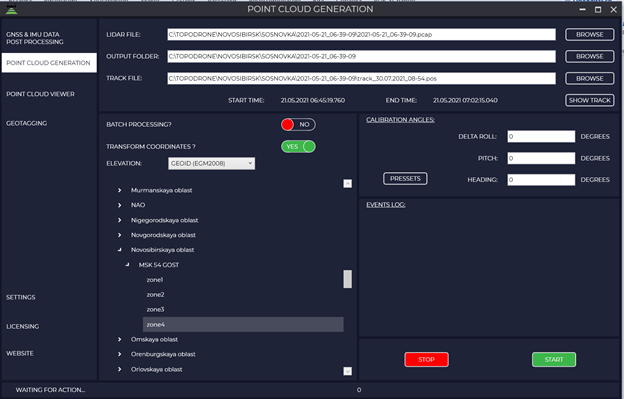This screenshot has width=624, height=399.
Task: Expand the Orenburgskaya oblast arrow
Action: click(x=119, y=354)
